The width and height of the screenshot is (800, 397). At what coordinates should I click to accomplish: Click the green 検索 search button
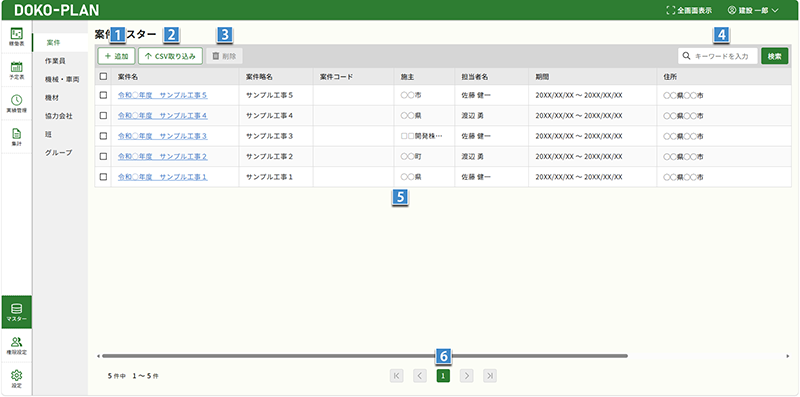tap(774, 56)
